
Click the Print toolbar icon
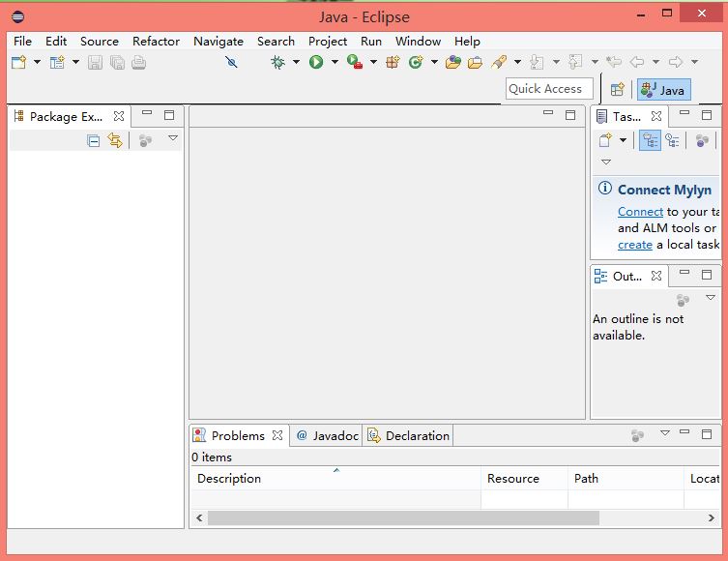tap(139, 62)
